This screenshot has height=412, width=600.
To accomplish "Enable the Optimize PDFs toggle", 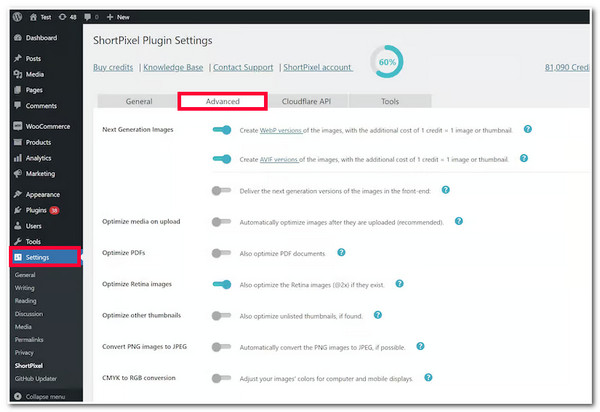I will pos(221,253).
